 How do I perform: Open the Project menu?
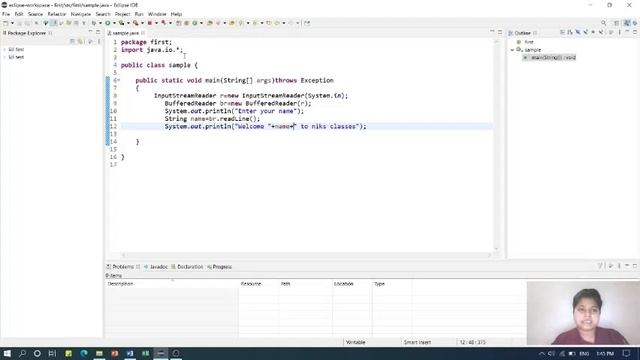122,14
